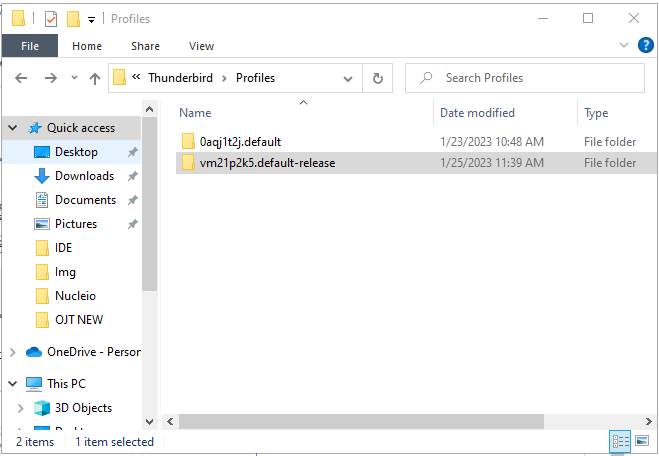Switch to Large icons view layout

point(642,441)
